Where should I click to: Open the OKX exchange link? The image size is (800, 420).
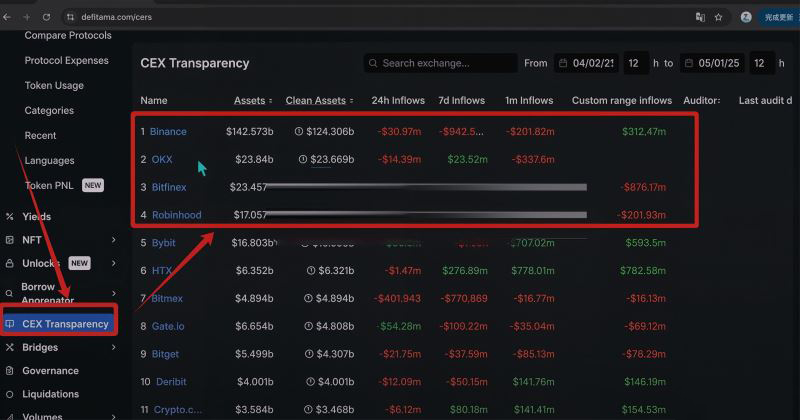pos(162,159)
